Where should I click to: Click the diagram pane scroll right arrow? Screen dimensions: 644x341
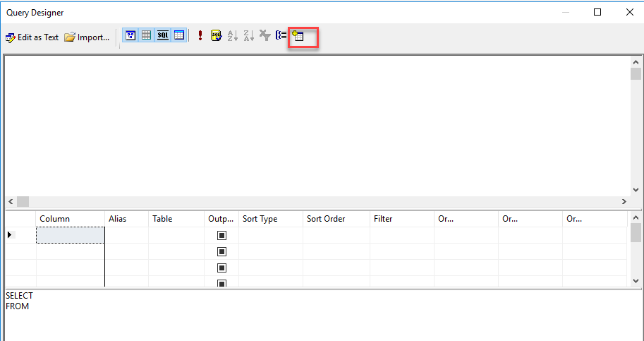[x=624, y=202]
